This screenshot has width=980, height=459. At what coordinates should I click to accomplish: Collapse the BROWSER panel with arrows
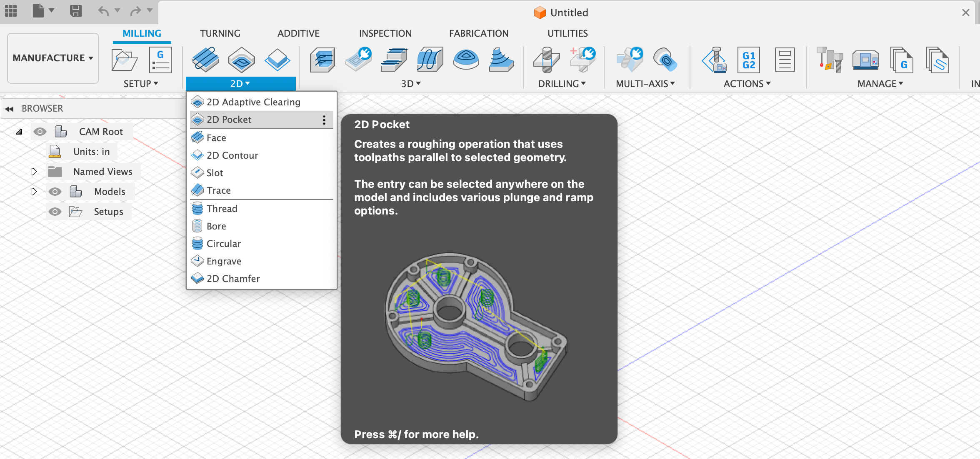10,109
